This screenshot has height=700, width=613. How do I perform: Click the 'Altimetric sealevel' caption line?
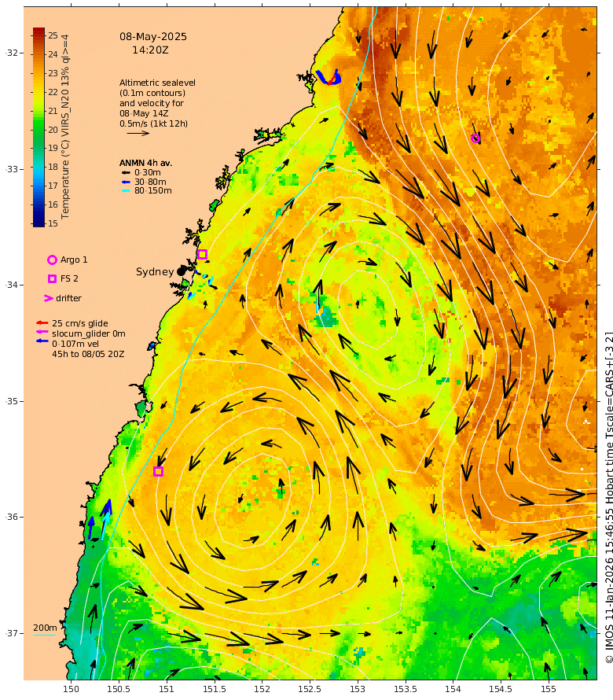[x=157, y=83]
